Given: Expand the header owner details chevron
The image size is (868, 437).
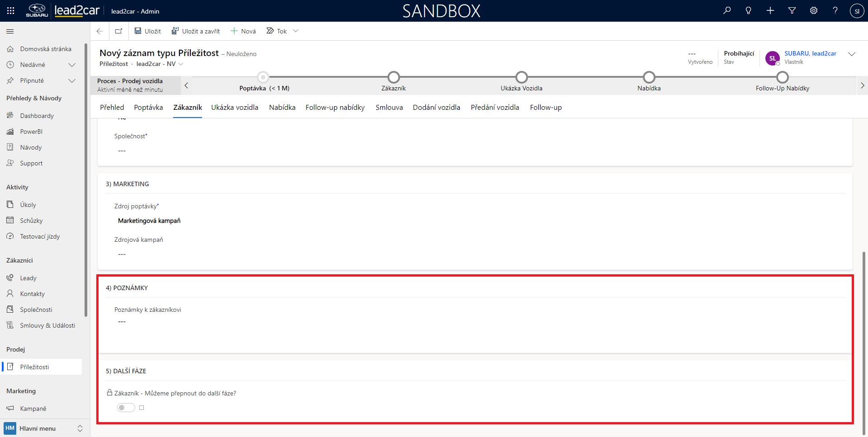Looking at the screenshot, I should [x=852, y=54].
